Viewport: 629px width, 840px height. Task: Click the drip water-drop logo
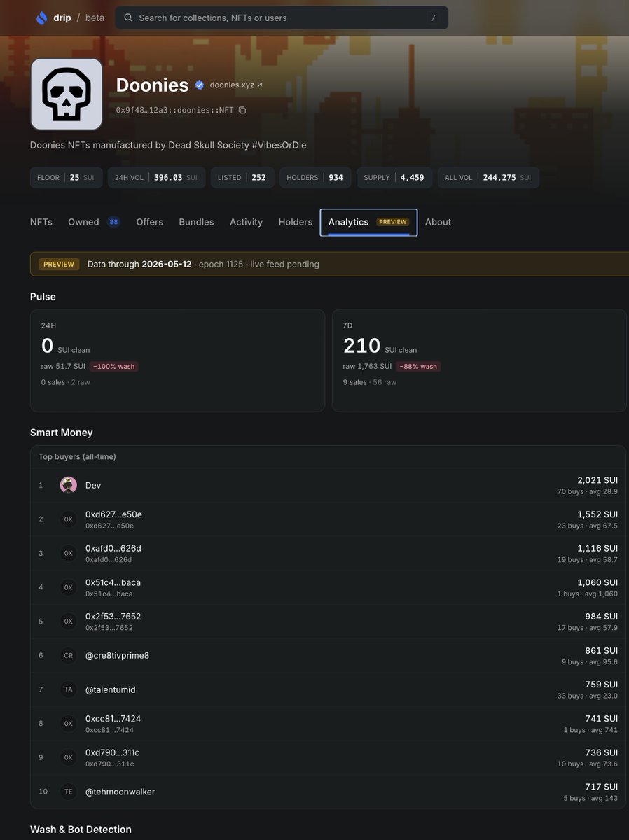42,17
